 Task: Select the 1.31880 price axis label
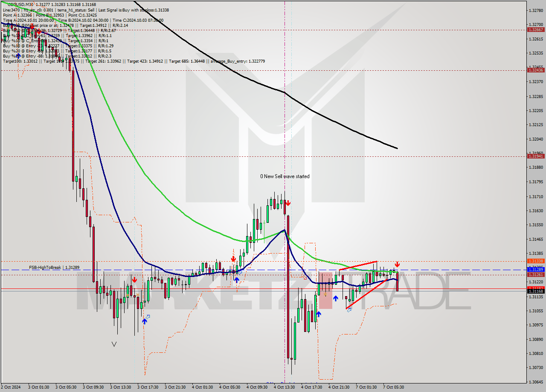tap(536, 167)
